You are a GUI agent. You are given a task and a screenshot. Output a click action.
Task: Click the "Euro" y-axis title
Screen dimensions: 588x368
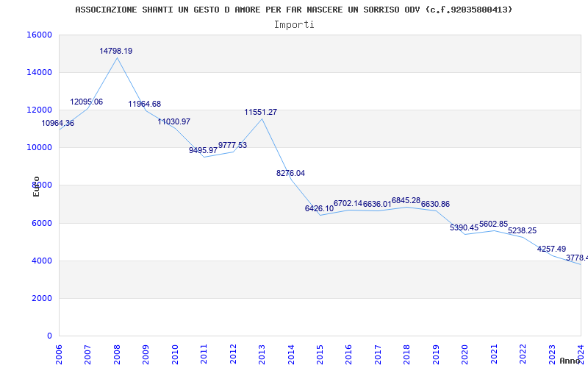(x=36, y=186)
